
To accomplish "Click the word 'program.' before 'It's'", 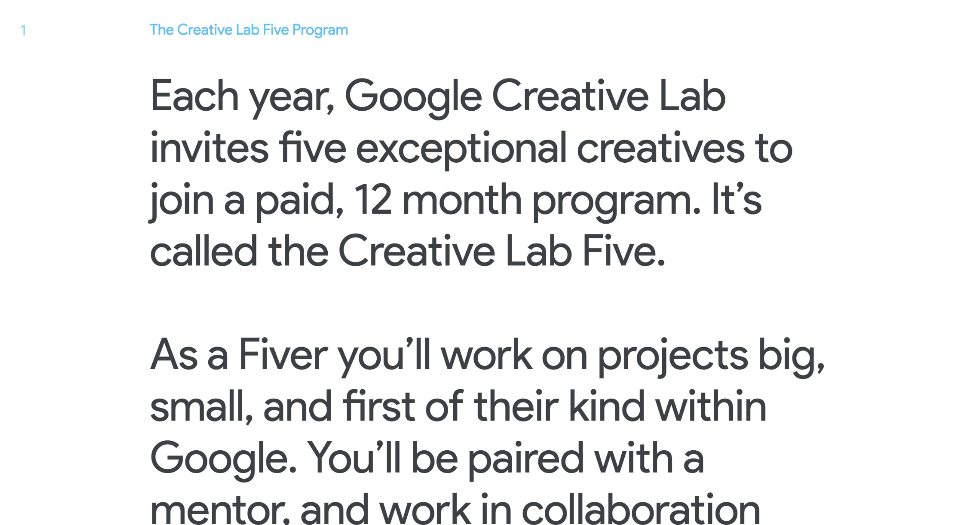I will [616, 200].
